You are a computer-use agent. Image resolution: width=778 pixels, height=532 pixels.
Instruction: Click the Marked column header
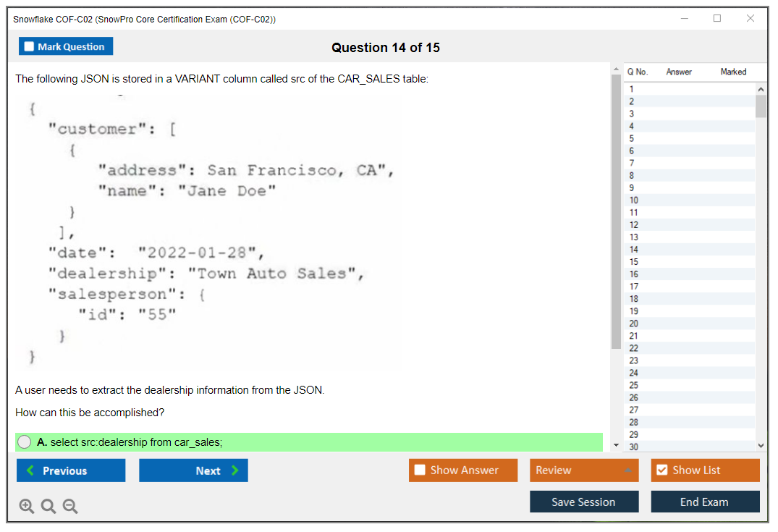click(x=733, y=72)
